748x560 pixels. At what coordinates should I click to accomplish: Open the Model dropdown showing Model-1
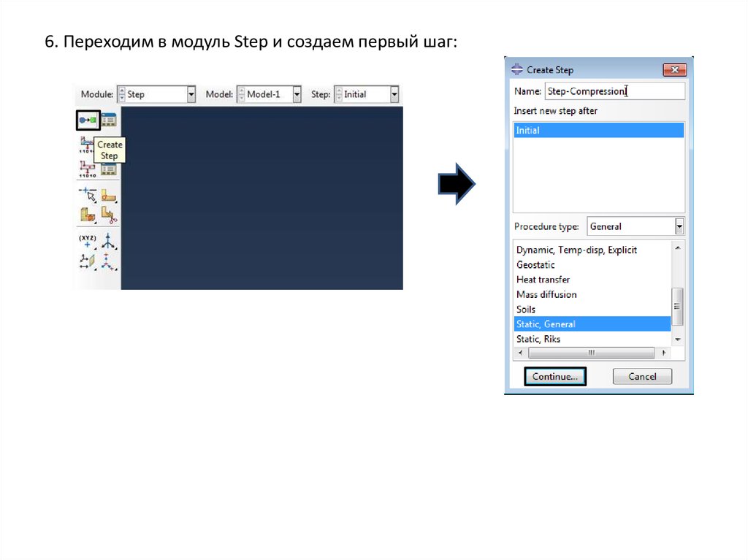click(x=297, y=94)
